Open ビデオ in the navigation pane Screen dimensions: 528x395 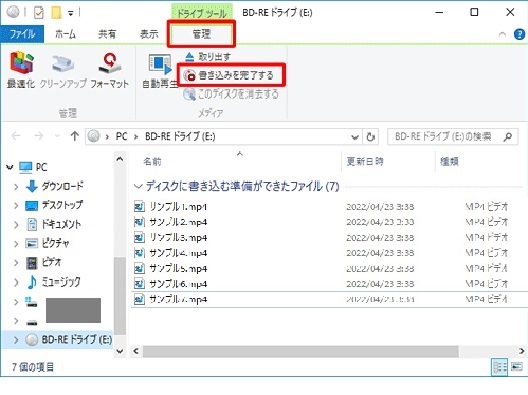point(51,262)
